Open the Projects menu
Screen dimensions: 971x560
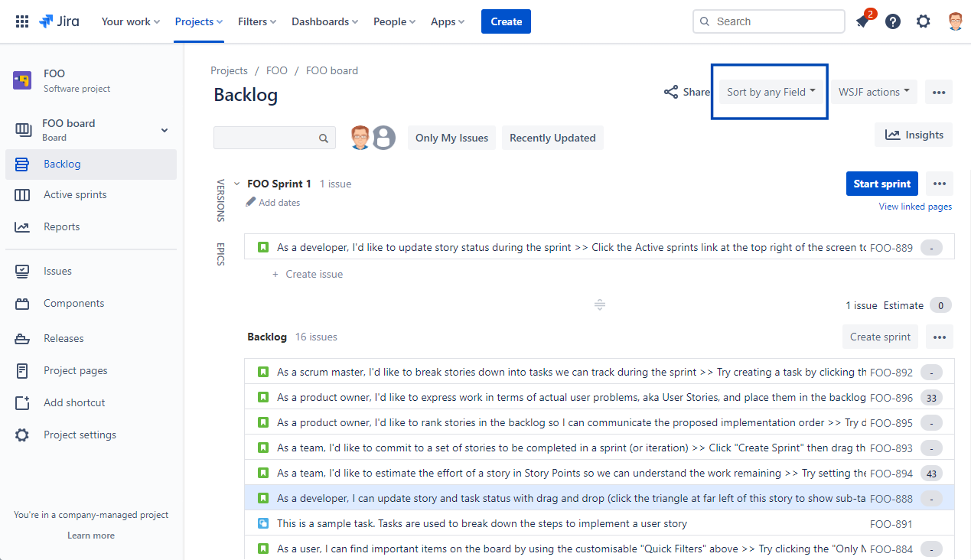click(199, 21)
